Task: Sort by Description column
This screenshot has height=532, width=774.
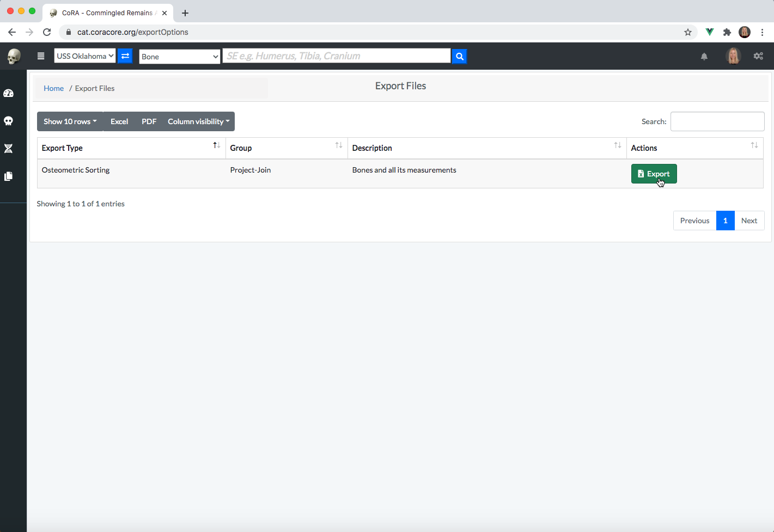Action: point(487,148)
